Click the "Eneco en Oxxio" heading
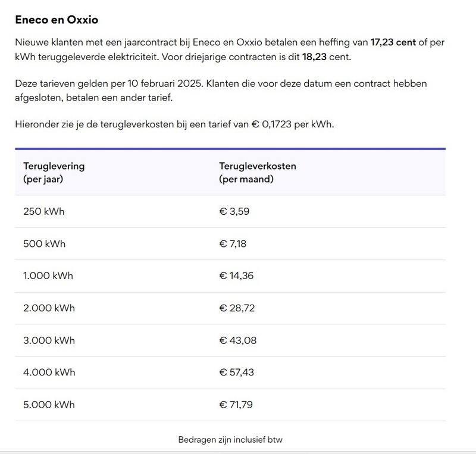This screenshot has height=454, width=476. tap(57, 20)
